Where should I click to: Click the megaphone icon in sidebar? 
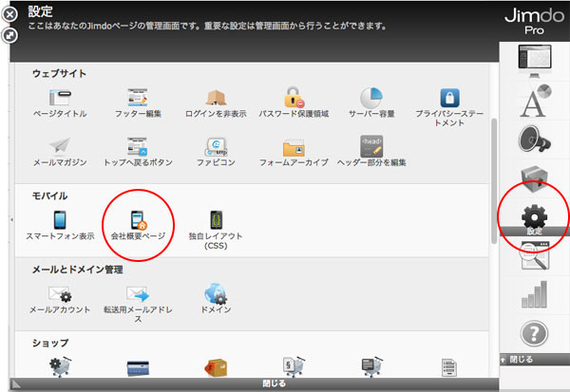click(x=534, y=139)
